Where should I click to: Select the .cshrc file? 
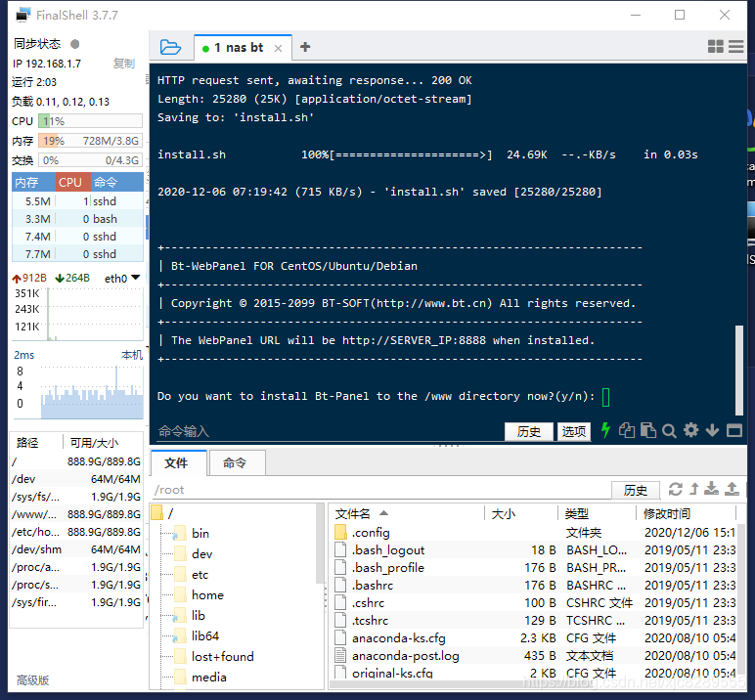click(x=535, y=603)
